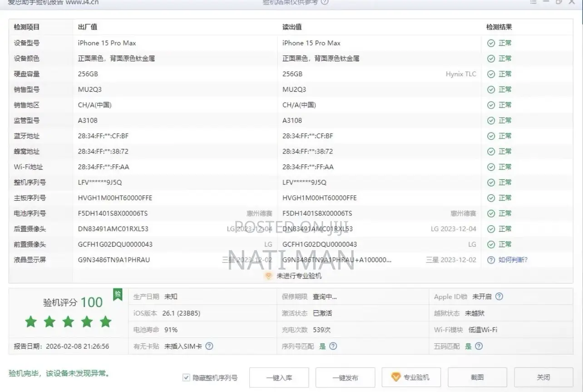
Task: Click the 检测项目 column header
Action: [x=27, y=27]
